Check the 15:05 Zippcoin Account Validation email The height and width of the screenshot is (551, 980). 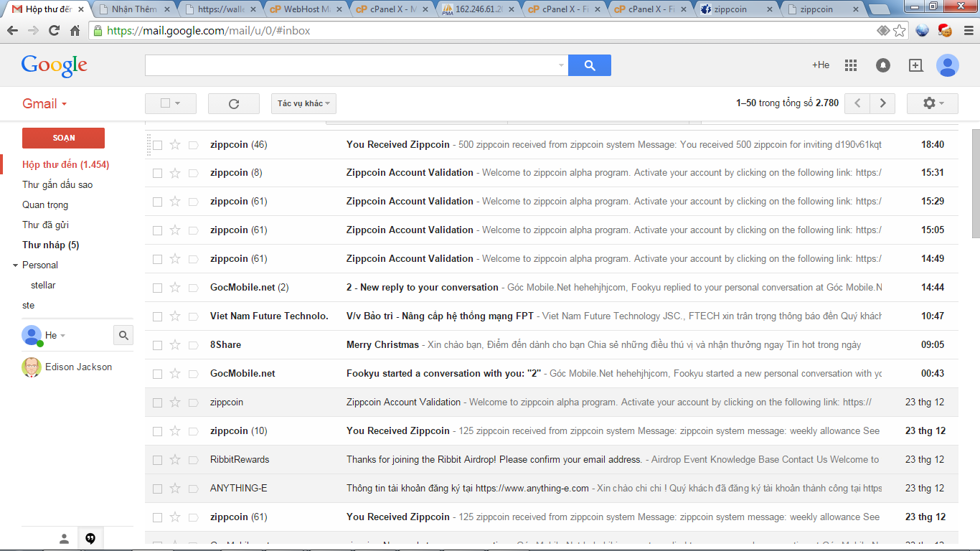(x=157, y=230)
